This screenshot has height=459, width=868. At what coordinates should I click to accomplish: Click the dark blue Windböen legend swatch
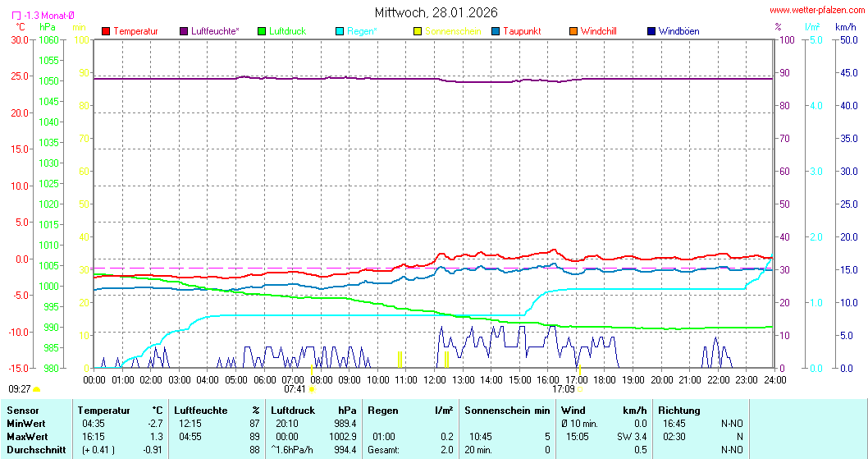pyautogui.click(x=651, y=31)
